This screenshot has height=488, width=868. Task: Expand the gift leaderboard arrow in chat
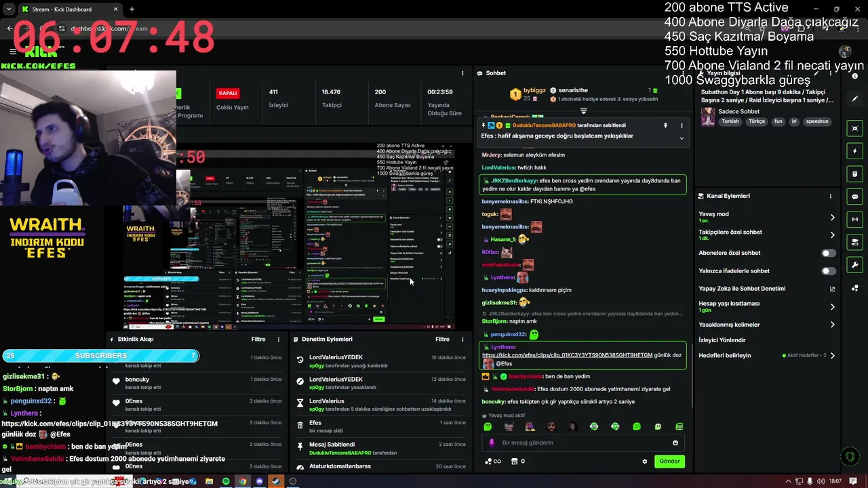[x=583, y=110]
